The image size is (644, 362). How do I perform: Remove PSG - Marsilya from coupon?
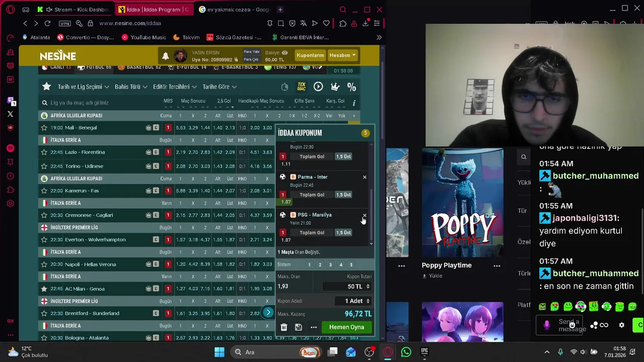pyautogui.click(x=365, y=215)
